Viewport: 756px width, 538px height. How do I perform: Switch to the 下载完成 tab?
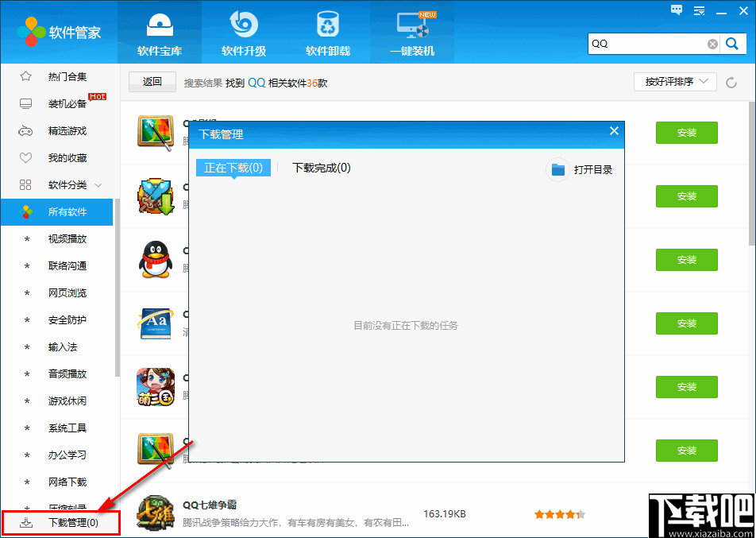pos(321,168)
